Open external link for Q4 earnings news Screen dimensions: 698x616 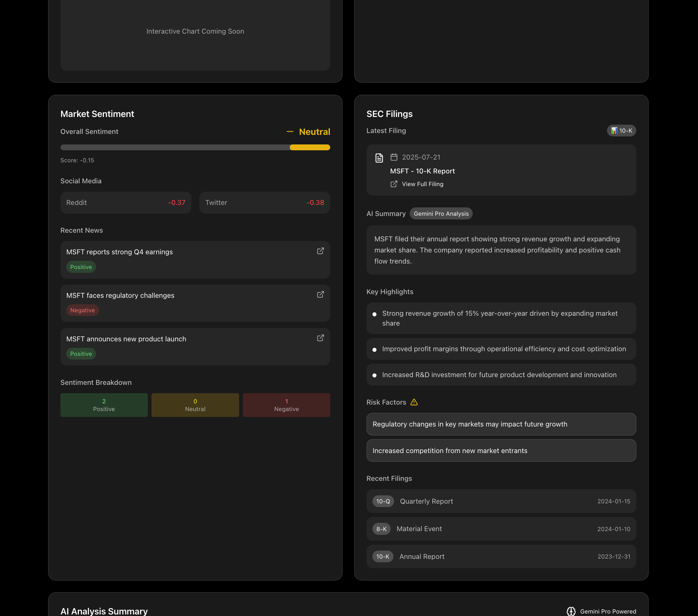320,251
